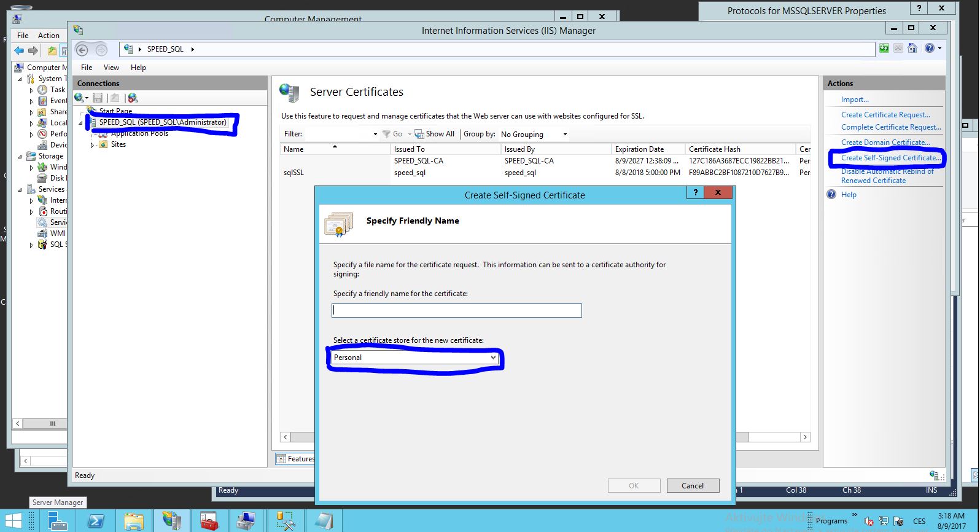Click Create Self-Signed Certificate link
The height and width of the screenshot is (532, 980).
pos(891,158)
